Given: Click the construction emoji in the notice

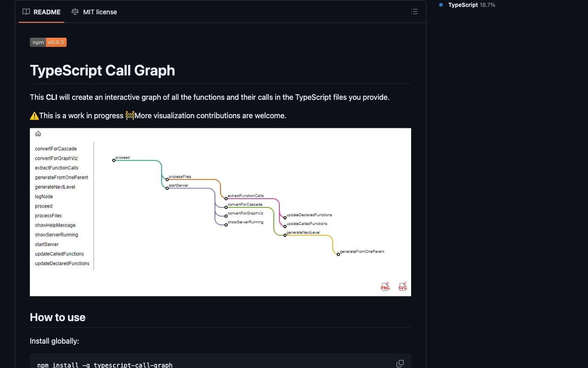Looking at the screenshot, I should coord(130,116).
